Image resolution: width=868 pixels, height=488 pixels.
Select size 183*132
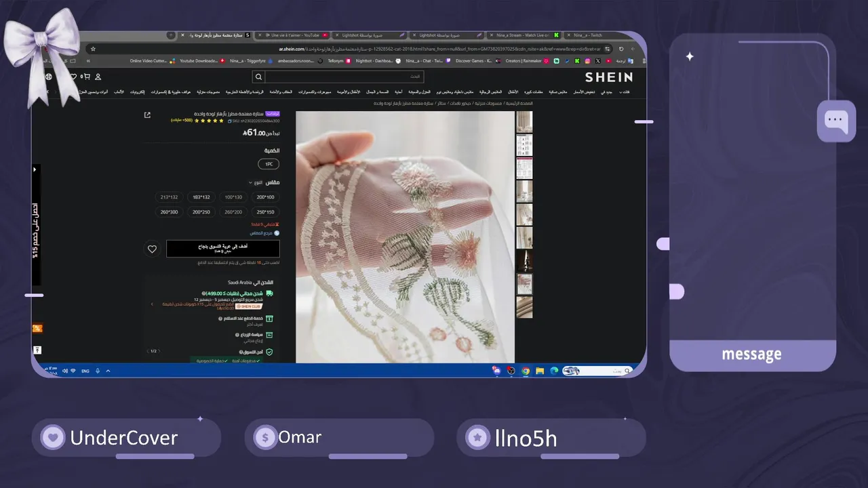coord(201,197)
